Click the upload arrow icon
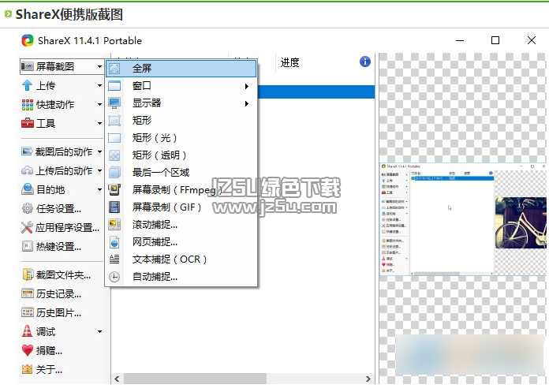 27,85
